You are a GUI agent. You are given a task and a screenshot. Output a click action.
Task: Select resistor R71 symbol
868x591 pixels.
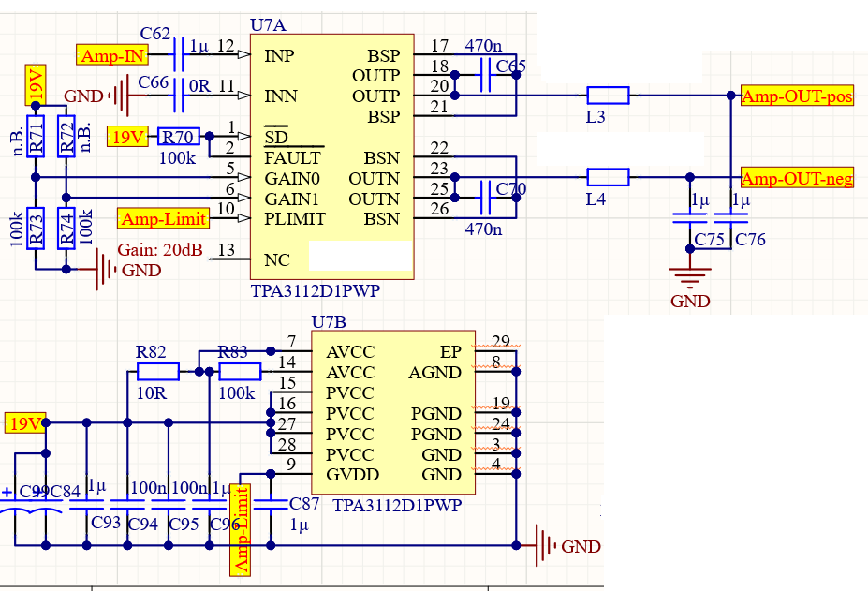(x=36, y=136)
